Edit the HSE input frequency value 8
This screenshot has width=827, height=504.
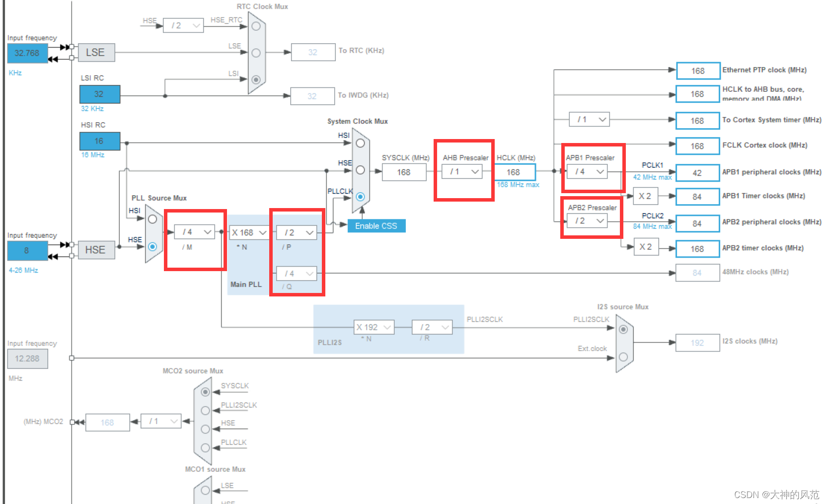[27, 251]
